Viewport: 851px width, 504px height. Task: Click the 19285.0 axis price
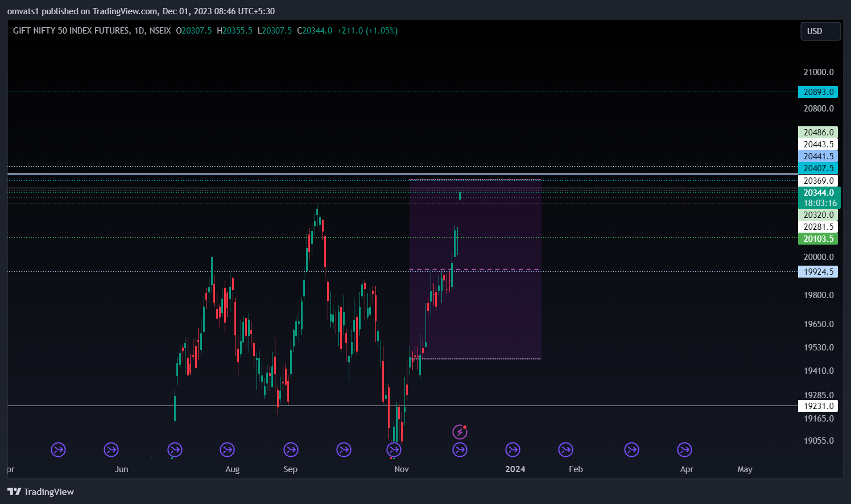coord(819,395)
